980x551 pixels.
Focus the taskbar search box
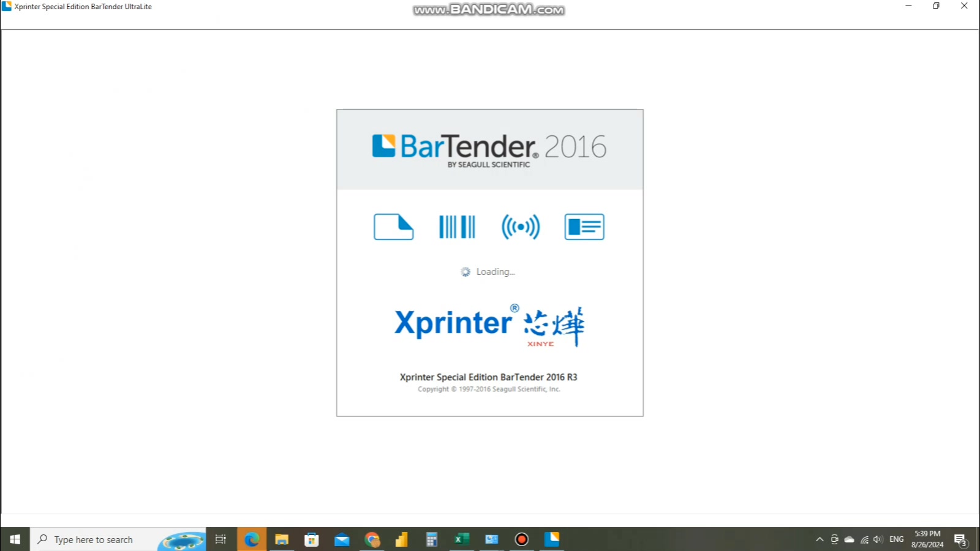[118, 539]
